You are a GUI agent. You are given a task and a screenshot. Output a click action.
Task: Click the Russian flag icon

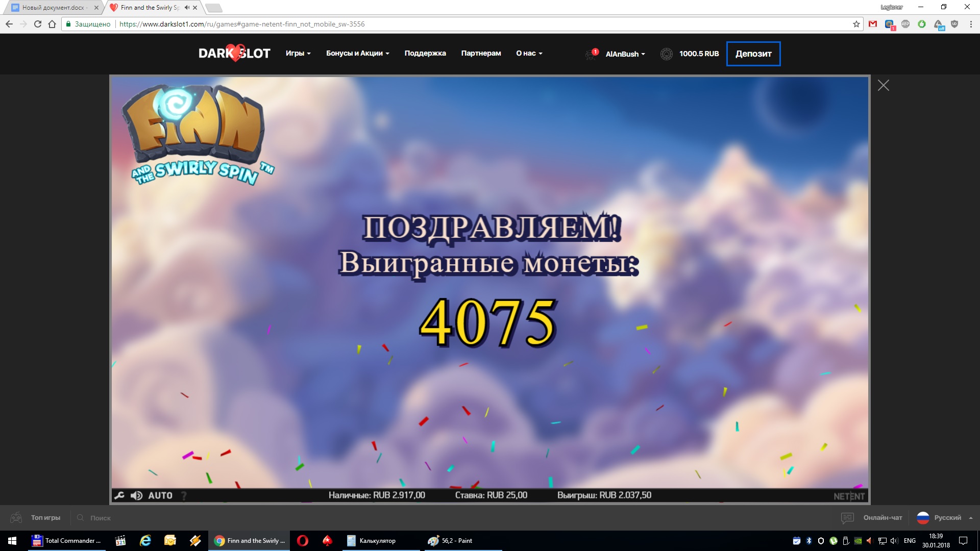pyautogui.click(x=923, y=518)
